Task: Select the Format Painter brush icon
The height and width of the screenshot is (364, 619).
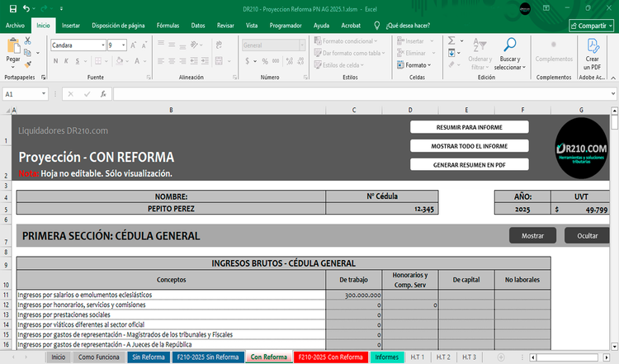Action: (x=29, y=64)
